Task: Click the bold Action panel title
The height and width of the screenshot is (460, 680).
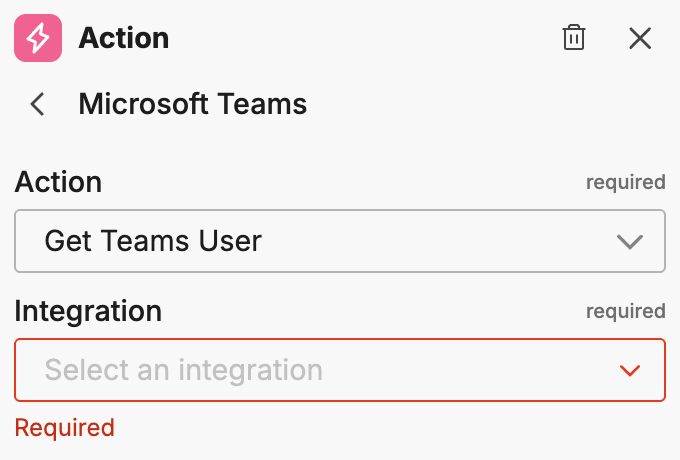Action: [x=124, y=39]
